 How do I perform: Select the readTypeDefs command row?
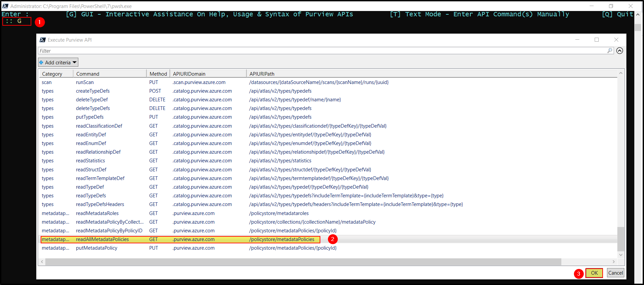coord(328,196)
